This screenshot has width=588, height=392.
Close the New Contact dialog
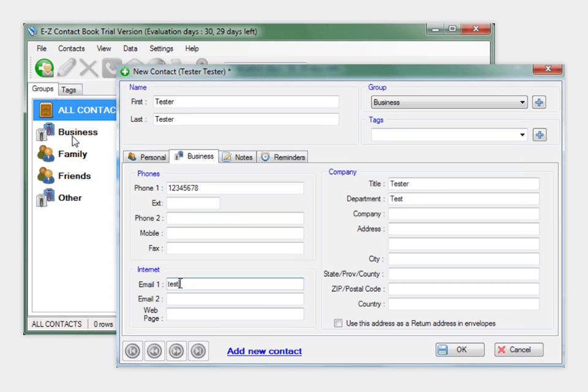tap(547, 69)
